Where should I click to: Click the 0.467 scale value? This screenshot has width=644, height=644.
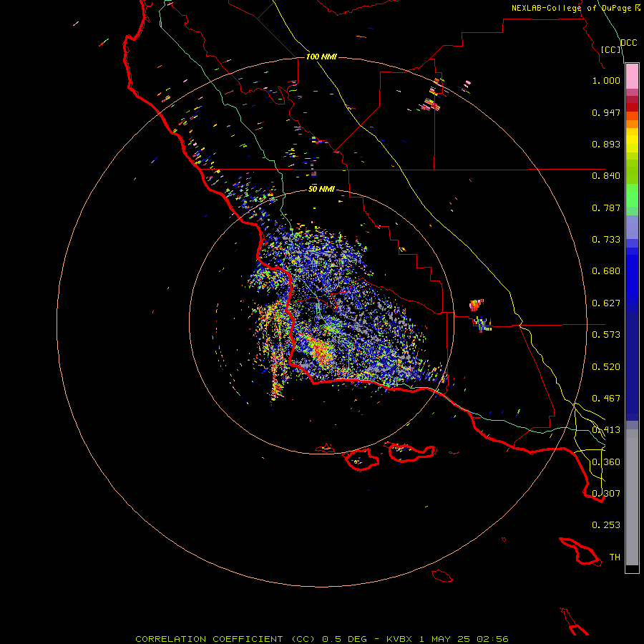point(606,399)
